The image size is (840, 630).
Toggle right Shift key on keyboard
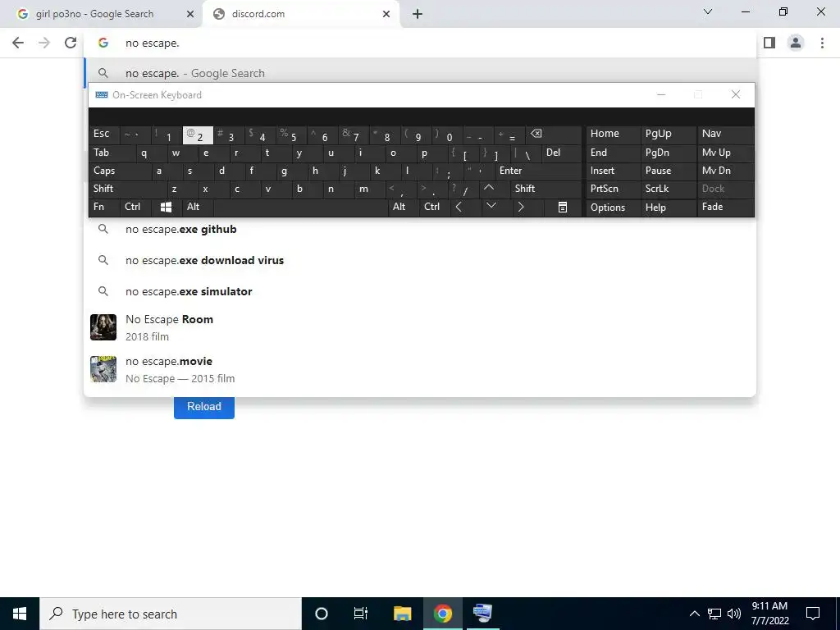coord(546,189)
